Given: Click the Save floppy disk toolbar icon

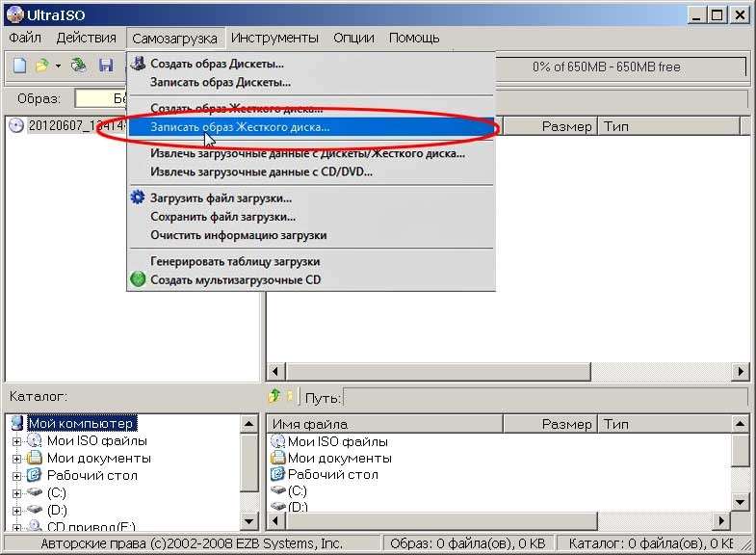Looking at the screenshot, I should pyautogui.click(x=106, y=66).
